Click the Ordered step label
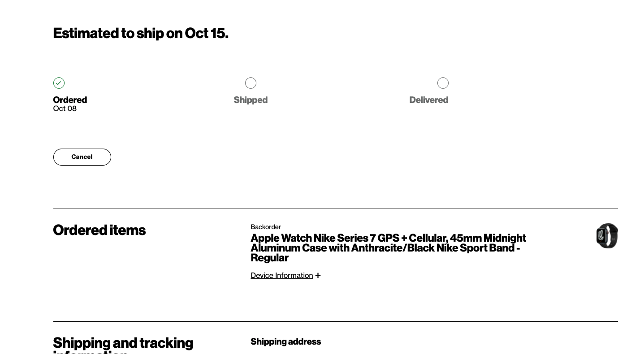Image resolution: width=644 pixels, height=354 pixels. [70, 100]
